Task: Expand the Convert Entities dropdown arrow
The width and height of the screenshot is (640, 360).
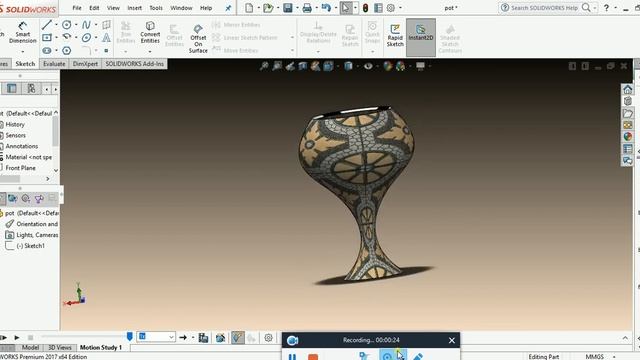Action: 150,51
